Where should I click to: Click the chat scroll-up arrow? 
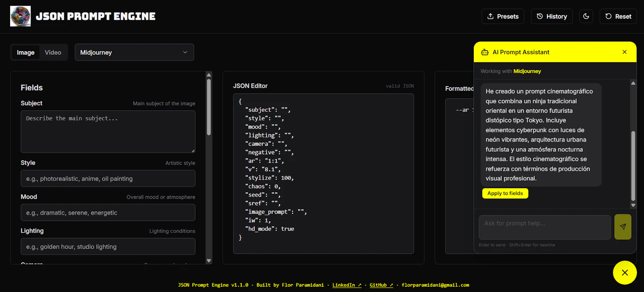633,83
